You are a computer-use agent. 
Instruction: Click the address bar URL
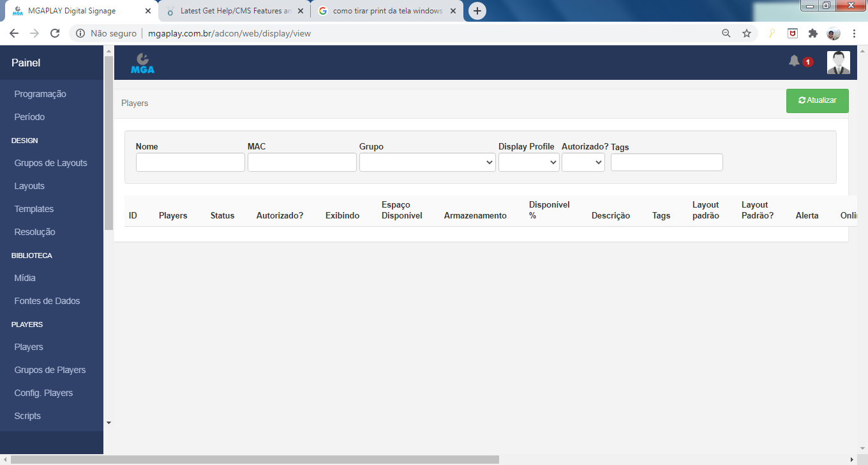click(x=229, y=33)
